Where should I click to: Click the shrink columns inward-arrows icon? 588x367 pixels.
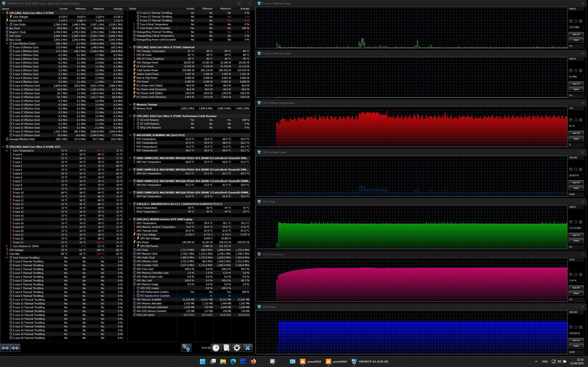(15, 348)
